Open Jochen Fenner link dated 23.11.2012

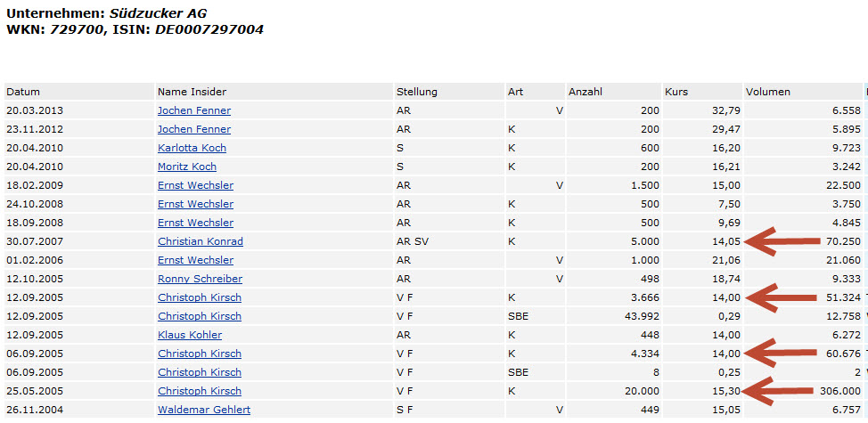click(193, 129)
